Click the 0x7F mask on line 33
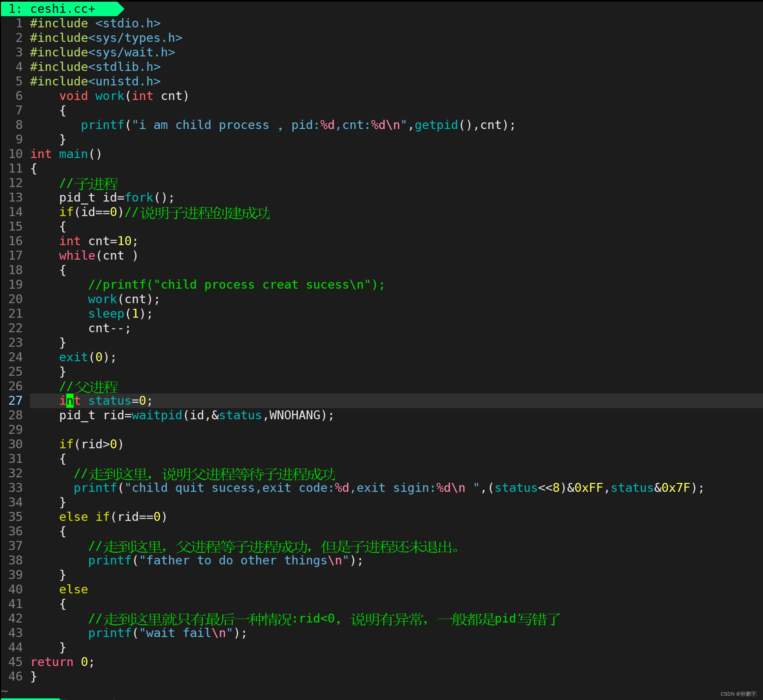Screen dimensions: 763x700 coord(676,488)
